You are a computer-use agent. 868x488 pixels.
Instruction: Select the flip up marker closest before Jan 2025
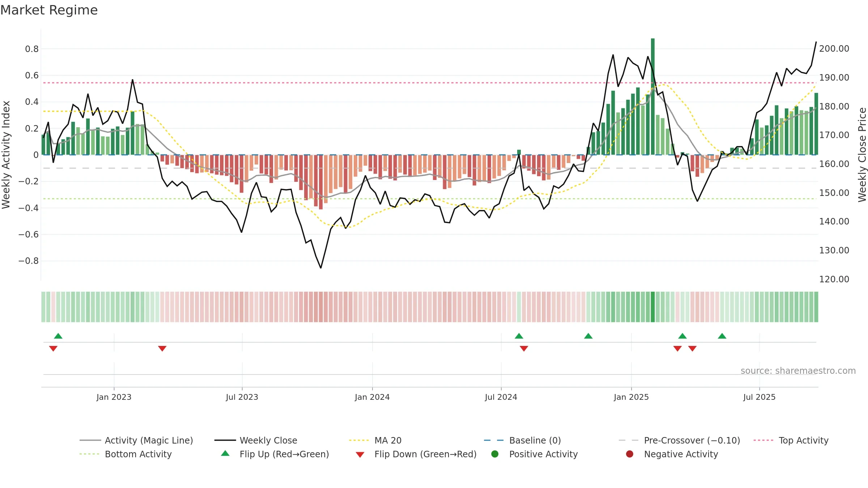coord(588,336)
